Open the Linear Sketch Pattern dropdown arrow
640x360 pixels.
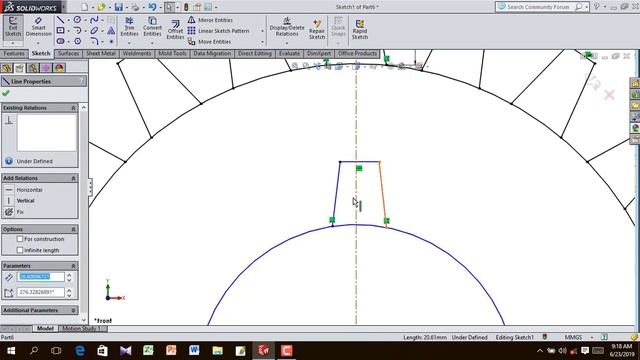(262, 31)
